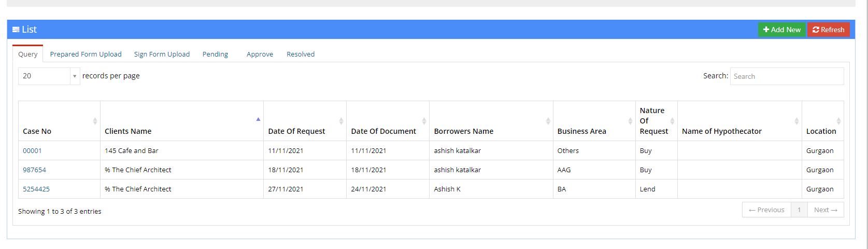Click sort arrow in Clients Name header
Screen dimensions: 868x249
click(x=258, y=119)
